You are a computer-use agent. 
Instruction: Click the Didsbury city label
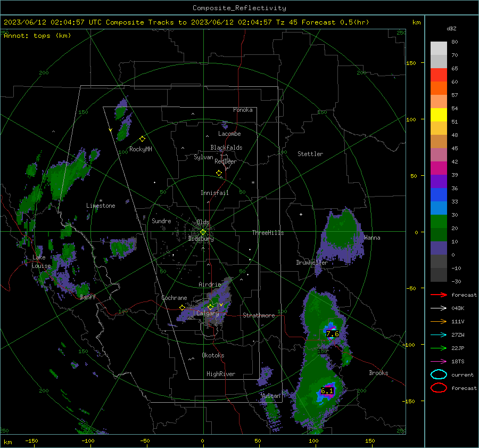(x=201, y=239)
